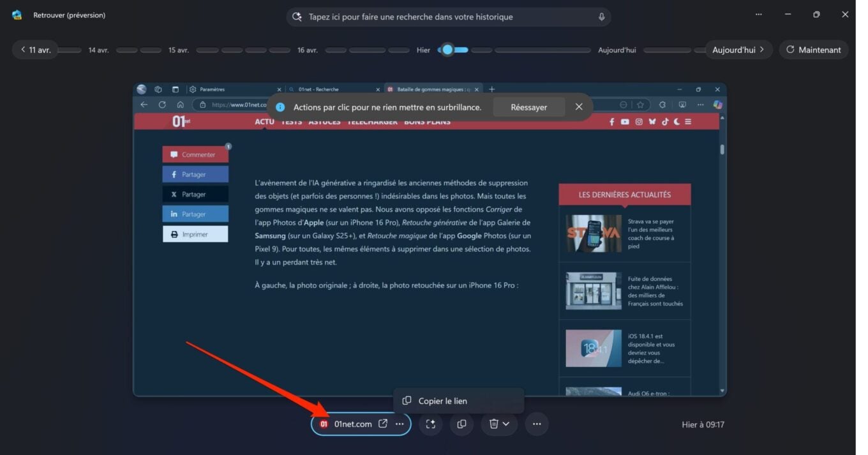Viewport: 868px width, 455px height.
Task: Click the three dots inside the 01net.com chip
Action: [x=400, y=424]
